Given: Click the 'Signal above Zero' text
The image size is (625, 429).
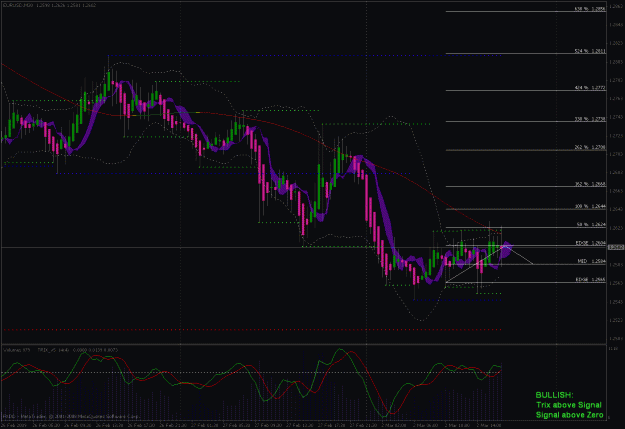Looking at the screenshot, I should click(569, 415).
